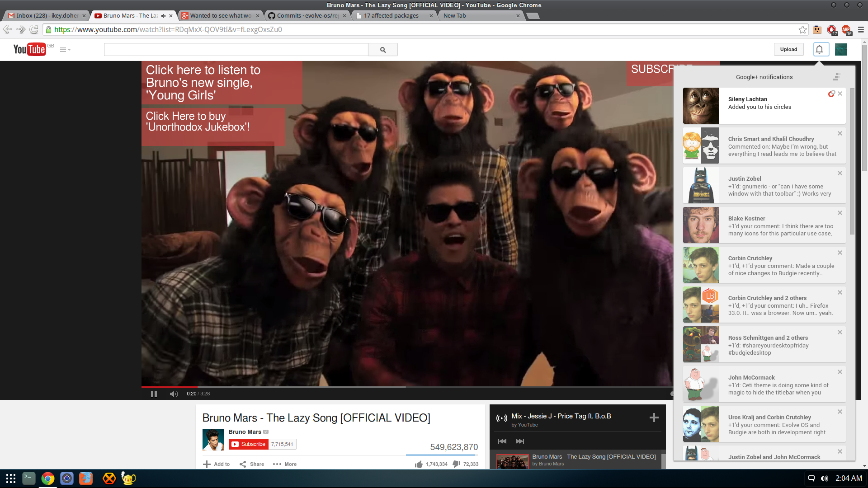Skip to next video in Mix
The width and height of the screenshot is (868, 488).
click(x=520, y=441)
